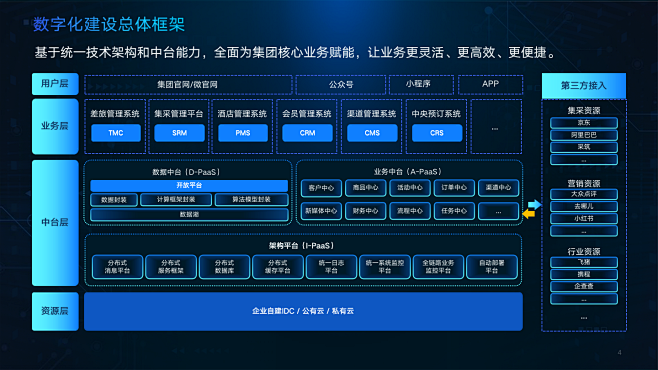Select the 任务中心 box

(454, 211)
